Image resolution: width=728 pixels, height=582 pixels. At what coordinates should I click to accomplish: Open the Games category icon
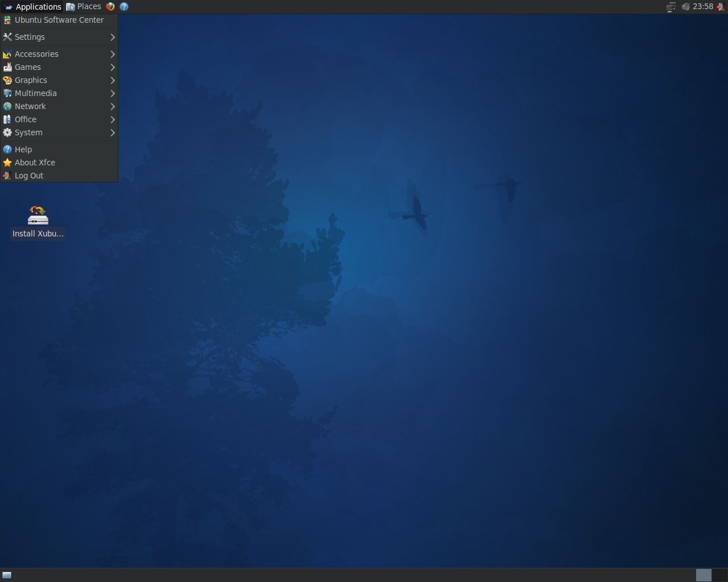(7, 67)
